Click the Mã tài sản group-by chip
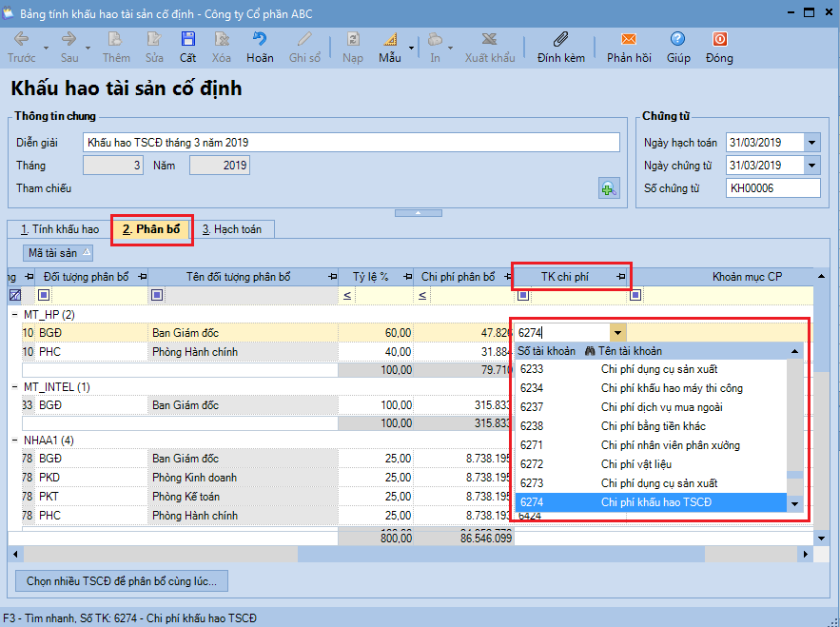 58,253
